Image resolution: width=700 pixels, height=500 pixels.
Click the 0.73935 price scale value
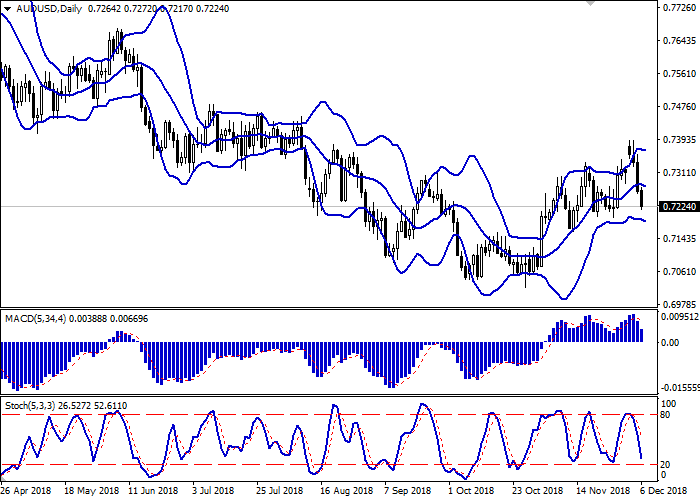679,140
